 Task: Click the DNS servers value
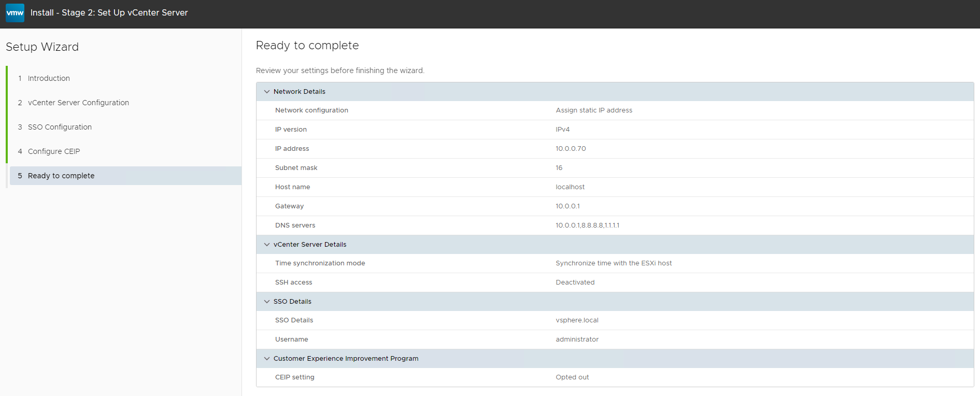coord(587,225)
